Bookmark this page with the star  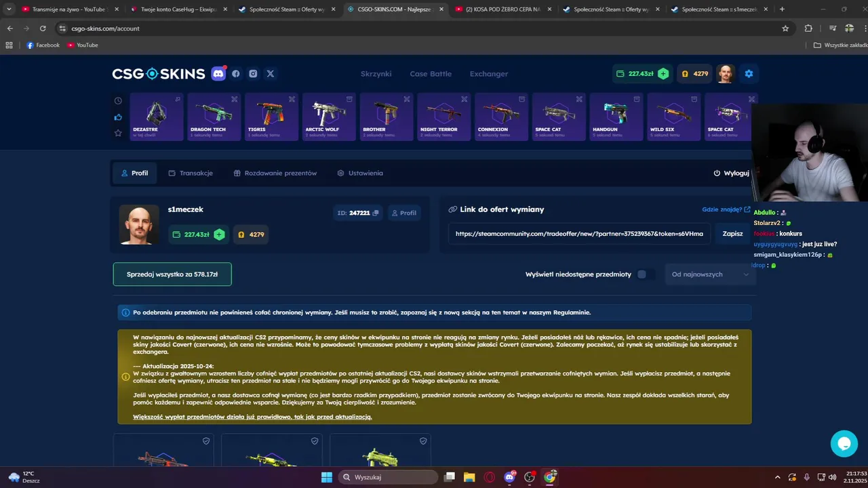(x=785, y=28)
